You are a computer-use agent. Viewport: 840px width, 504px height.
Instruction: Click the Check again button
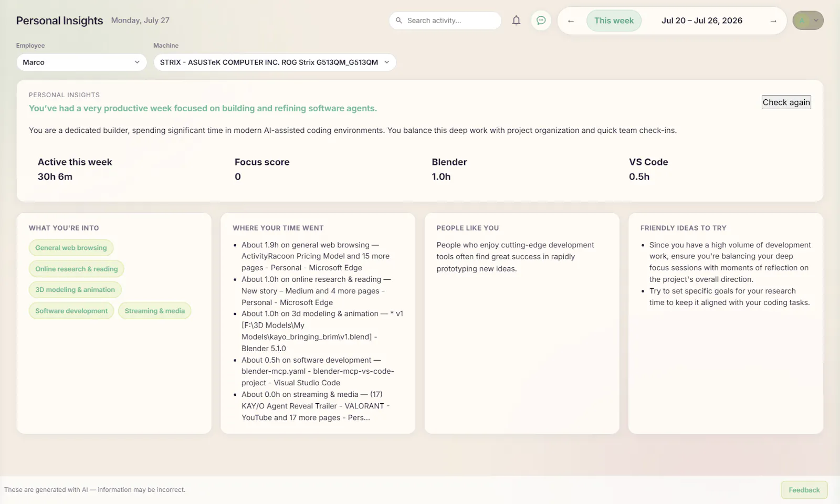tap(786, 102)
